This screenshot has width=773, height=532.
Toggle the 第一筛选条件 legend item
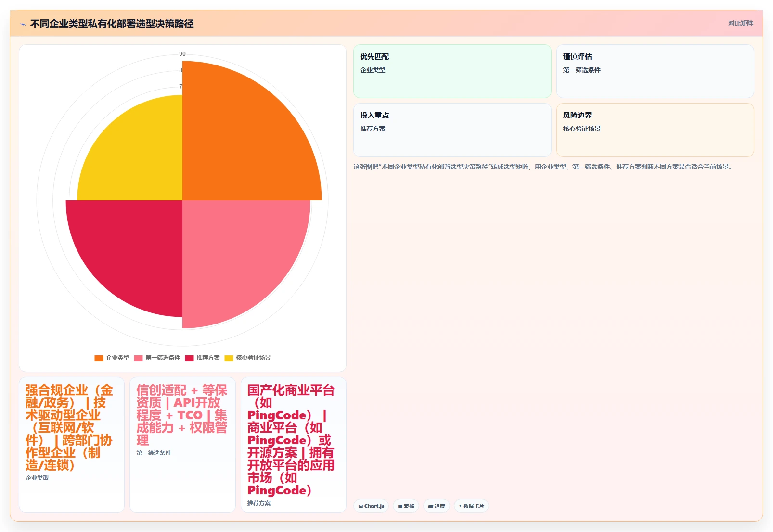pyautogui.click(x=157, y=358)
